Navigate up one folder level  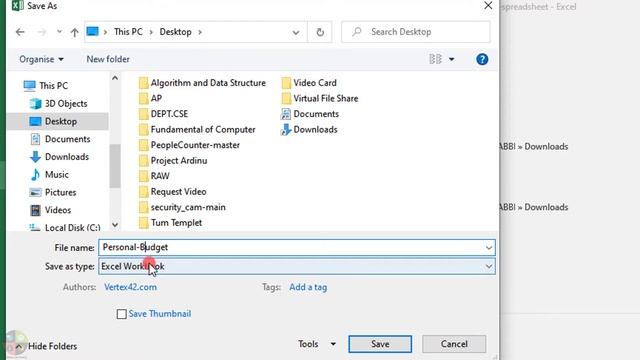tap(74, 32)
